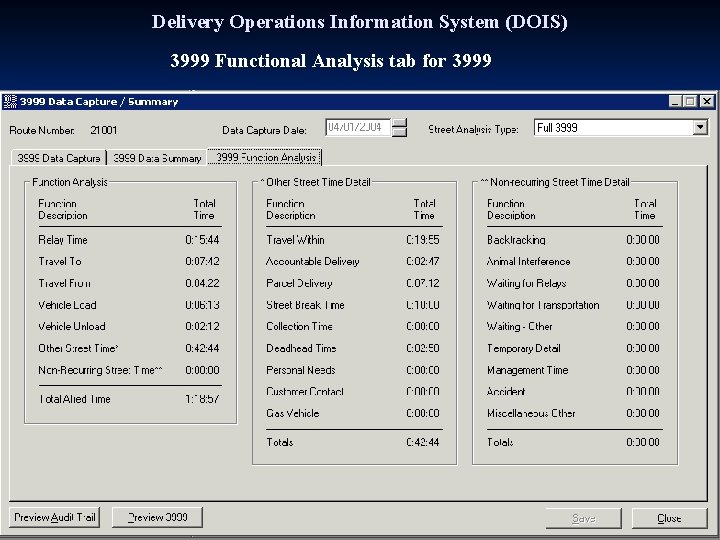This screenshot has height=540, width=720.
Task: Click the Vehicle Load row label
Action: coord(68,305)
